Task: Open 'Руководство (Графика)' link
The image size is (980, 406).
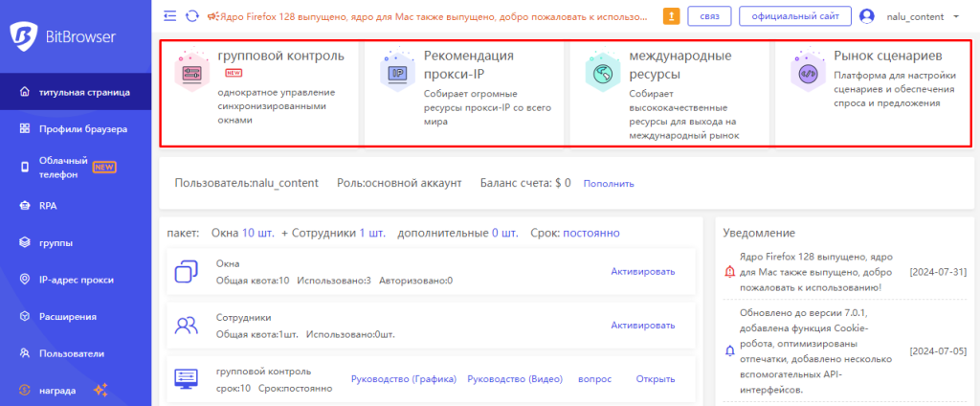Action: 404,379
